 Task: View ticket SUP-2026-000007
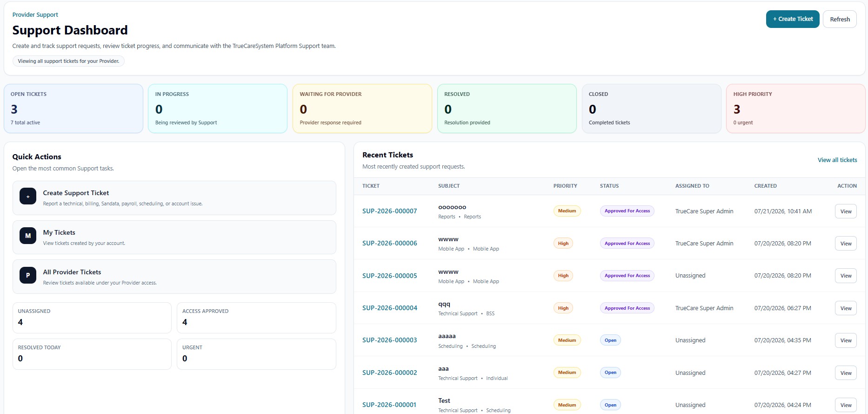[x=846, y=211]
